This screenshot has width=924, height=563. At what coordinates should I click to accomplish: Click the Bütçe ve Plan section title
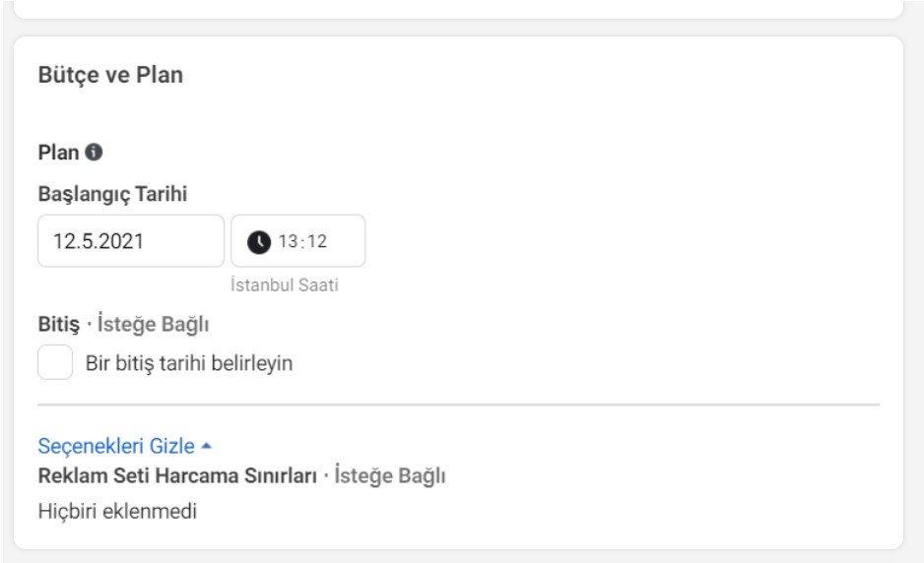110,75
